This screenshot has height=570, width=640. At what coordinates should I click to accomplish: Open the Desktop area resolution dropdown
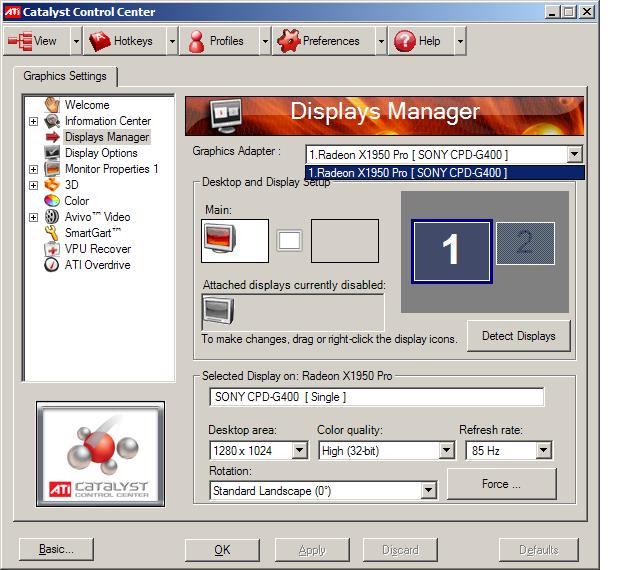(x=300, y=450)
